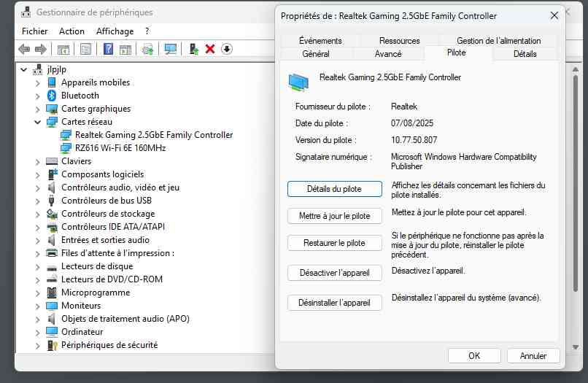Click the red X uninstall device toolbar icon
Screen dimensions: 588x383
point(210,49)
